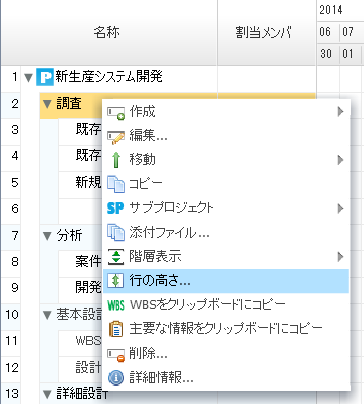364x404 pixels.
Task: Collapse the 詳細設計 task group
Action: pos(47,395)
